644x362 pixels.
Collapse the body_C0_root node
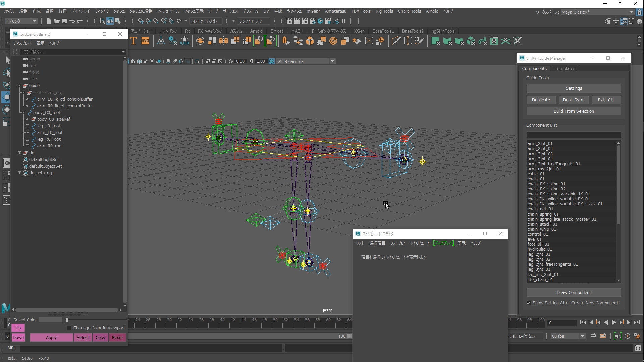click(23, 113)
